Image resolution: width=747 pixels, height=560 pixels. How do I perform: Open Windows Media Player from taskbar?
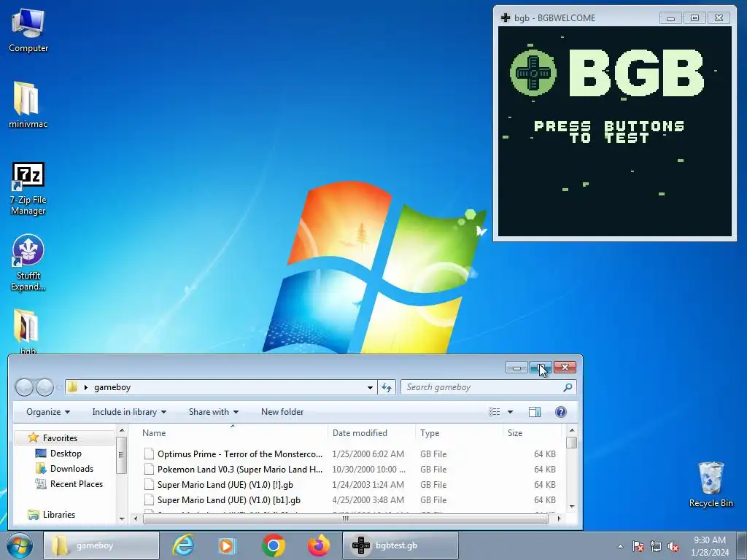(x=227, y=545)
